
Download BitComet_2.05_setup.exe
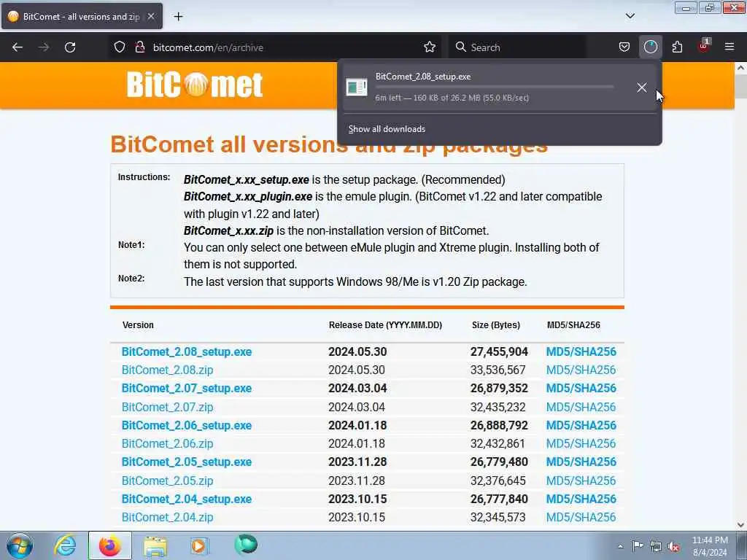point(187,462)
